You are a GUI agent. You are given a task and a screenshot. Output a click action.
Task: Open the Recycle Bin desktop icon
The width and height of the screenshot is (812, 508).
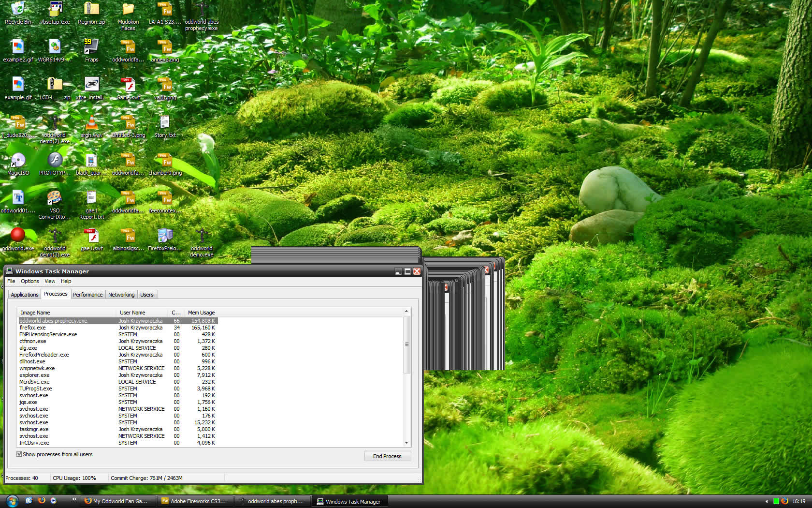18,10
